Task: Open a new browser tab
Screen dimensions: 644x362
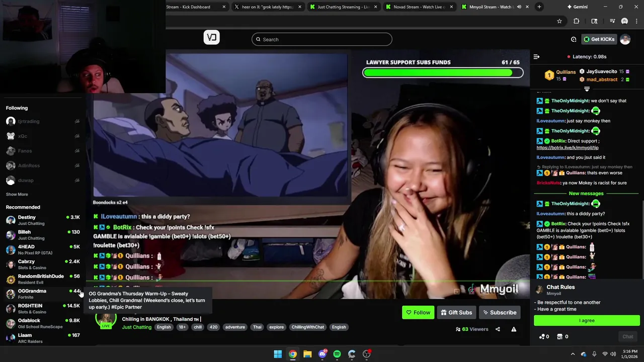Action: point(539,7)
